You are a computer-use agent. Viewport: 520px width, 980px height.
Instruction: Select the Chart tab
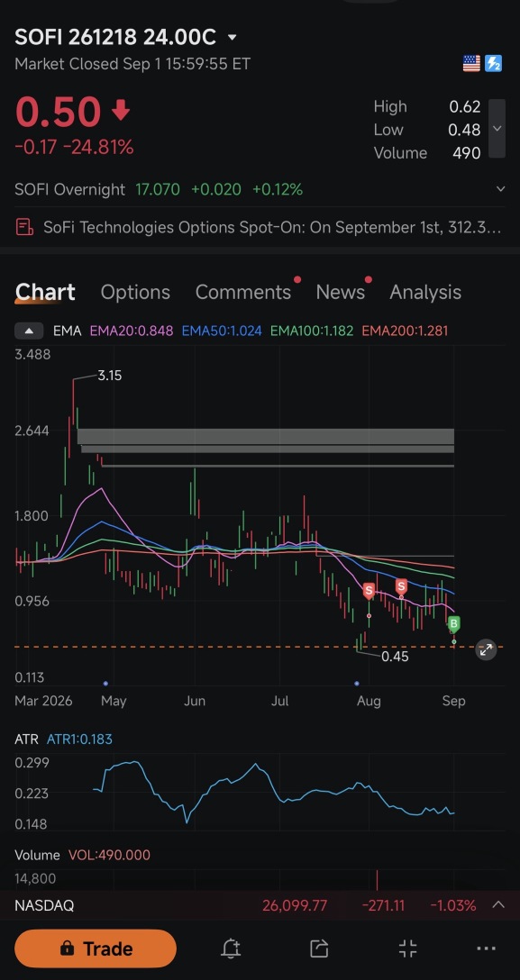(45, 292)
